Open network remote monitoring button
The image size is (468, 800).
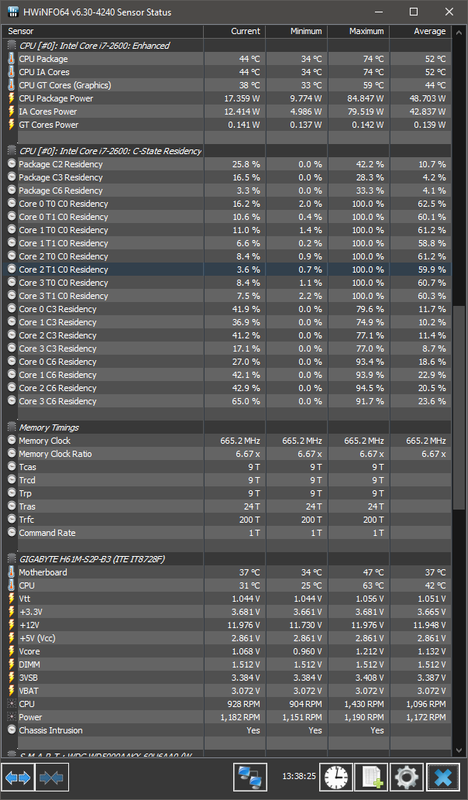coord(250,778)
